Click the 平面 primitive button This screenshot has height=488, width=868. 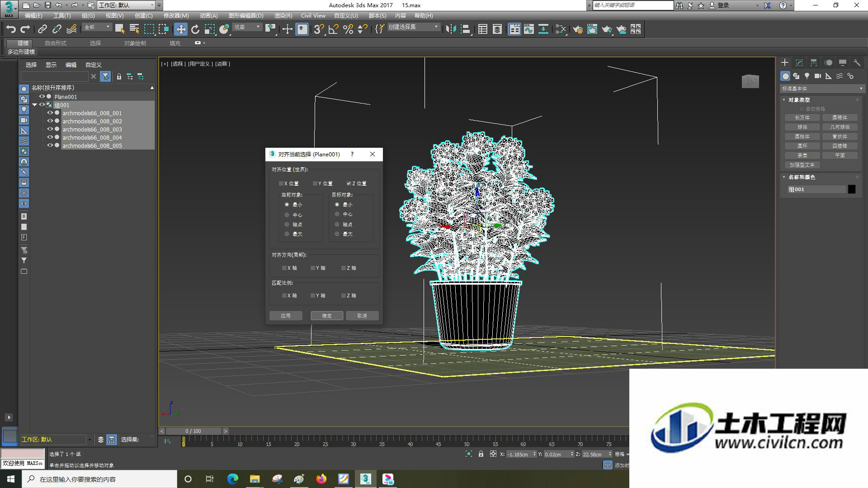coord(840,155)
